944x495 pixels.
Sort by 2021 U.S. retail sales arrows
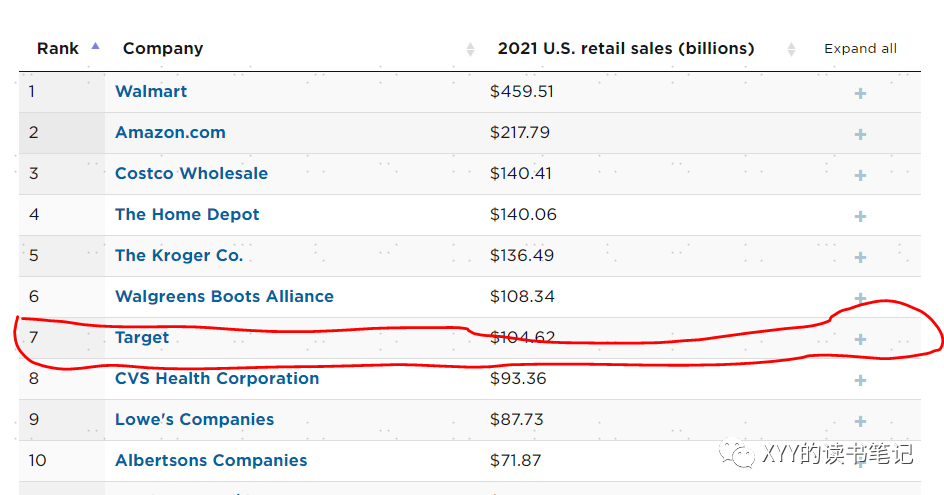(x=791, y=49)
